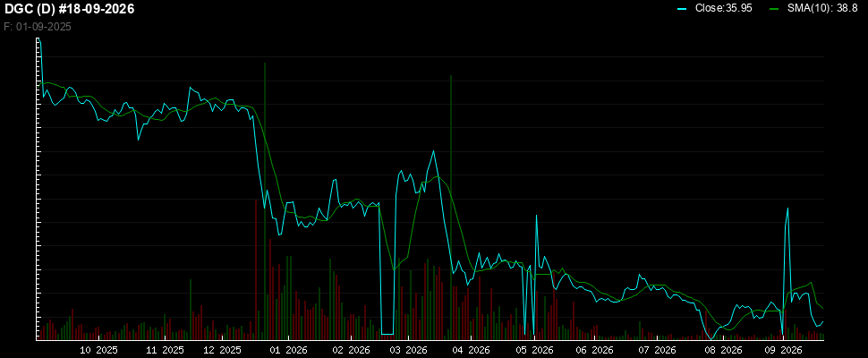Toggle the SMA(10): 38.8 legend entry

tap(813, 10)
